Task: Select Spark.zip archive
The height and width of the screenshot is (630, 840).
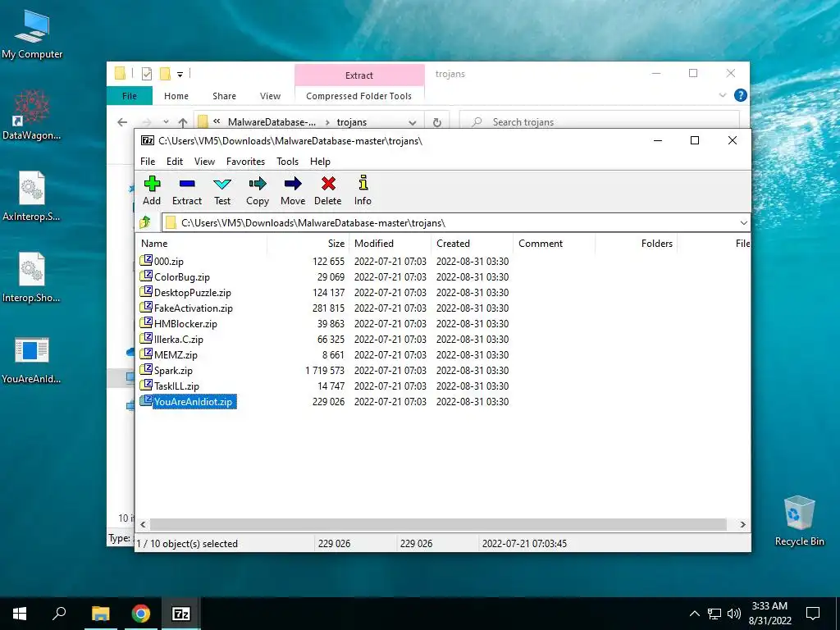Action: (166, 370)
